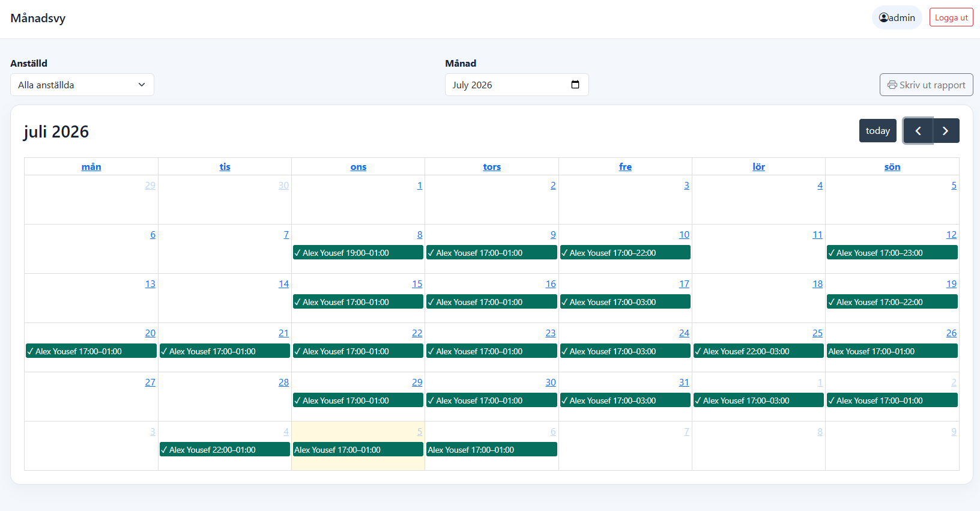The height and width of the screenshot is (511, 980).
Task: Open Alex Yousef shift on Thursday July 30
Action: click(x=492, y=401)
